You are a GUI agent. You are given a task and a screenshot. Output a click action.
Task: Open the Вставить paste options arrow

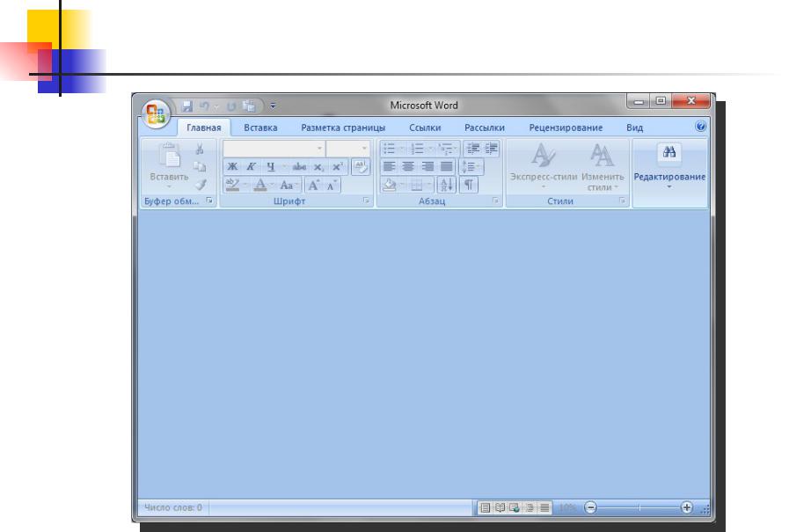pos(169,186)
